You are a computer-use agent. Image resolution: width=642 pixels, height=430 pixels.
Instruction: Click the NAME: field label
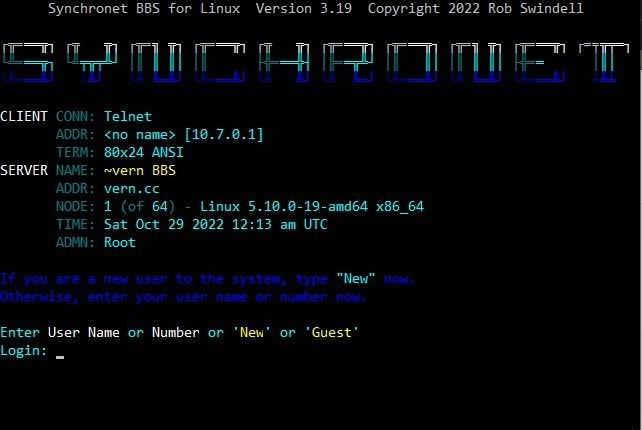(75, 171)
